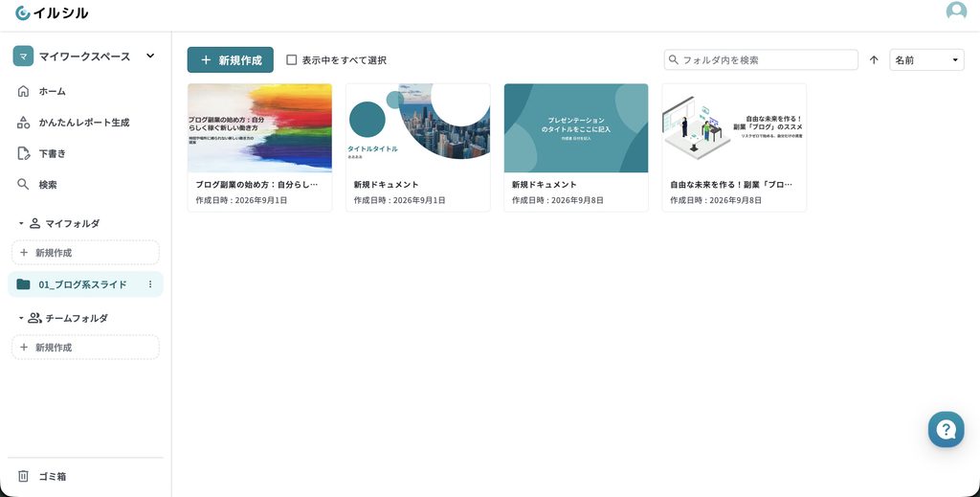Click the フォルダ内を検索 search field

[761, 60]
